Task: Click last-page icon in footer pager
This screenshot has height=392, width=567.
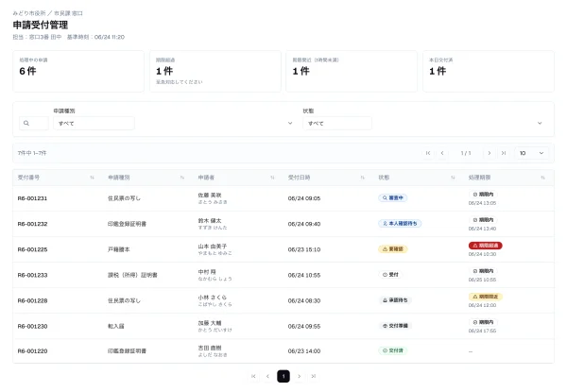Action: point(314,376)
